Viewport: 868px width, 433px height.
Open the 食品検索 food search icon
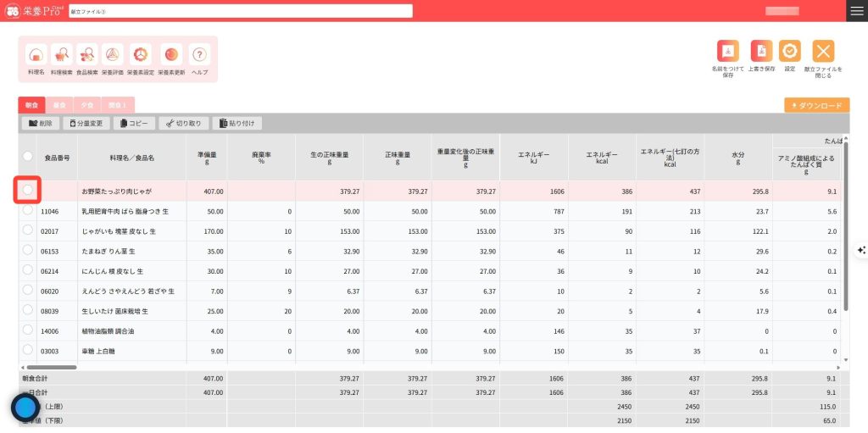86,55
